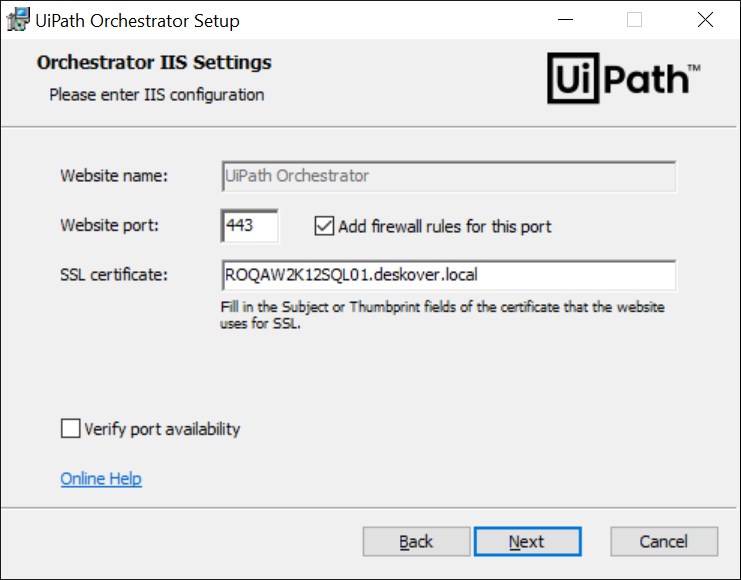Go to previous step with Back button
Screen dimensions: 741x580
[x=416, y=541]
